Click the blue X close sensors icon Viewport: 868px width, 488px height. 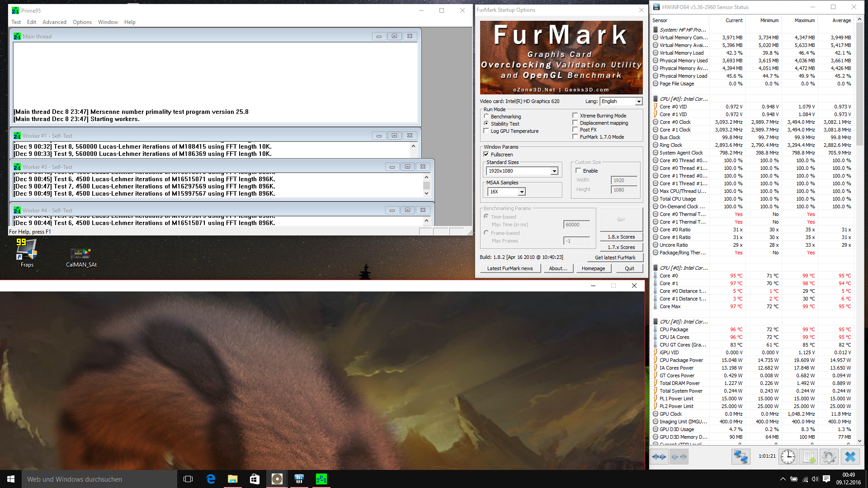click(x=850, y=457)
